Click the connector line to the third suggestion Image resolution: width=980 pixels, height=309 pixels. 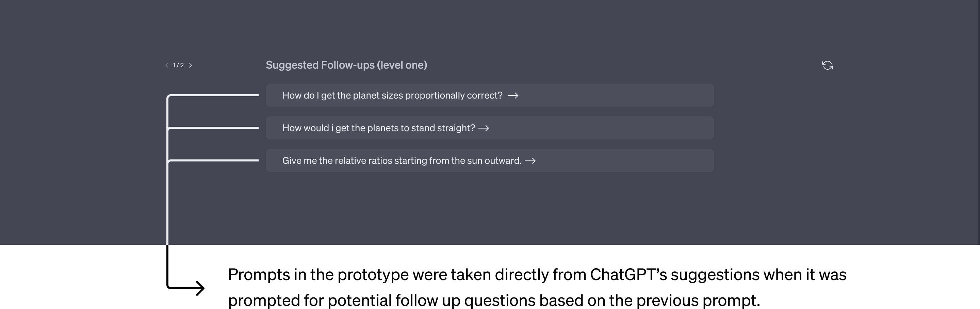[x=213, y=160]
